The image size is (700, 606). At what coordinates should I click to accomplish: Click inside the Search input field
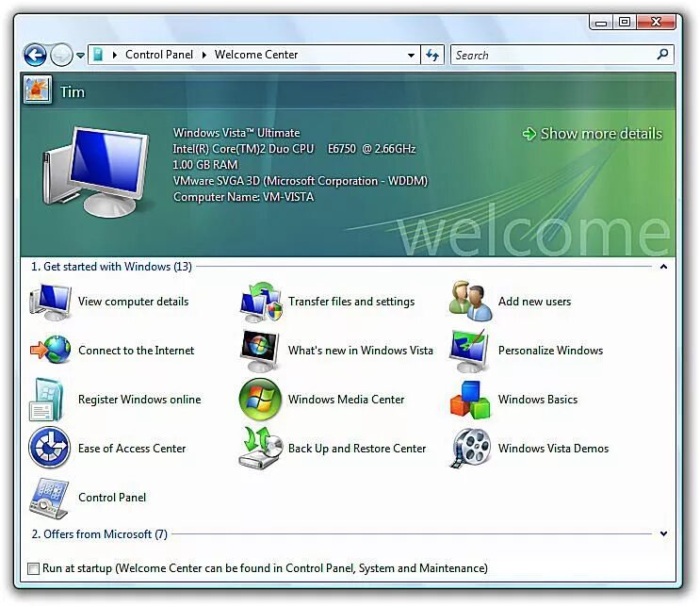[554, 55]
